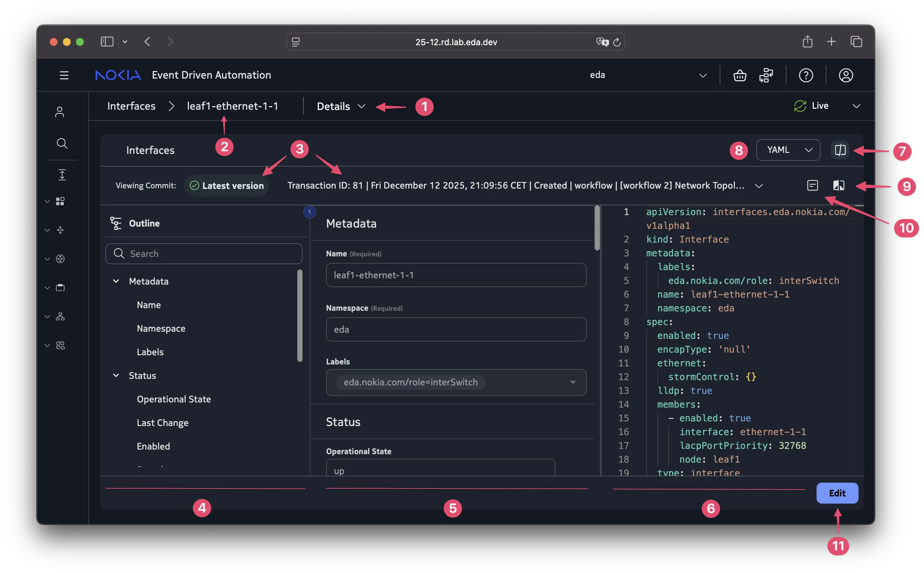Select Last Change in the outline

[x=162, y=423]
